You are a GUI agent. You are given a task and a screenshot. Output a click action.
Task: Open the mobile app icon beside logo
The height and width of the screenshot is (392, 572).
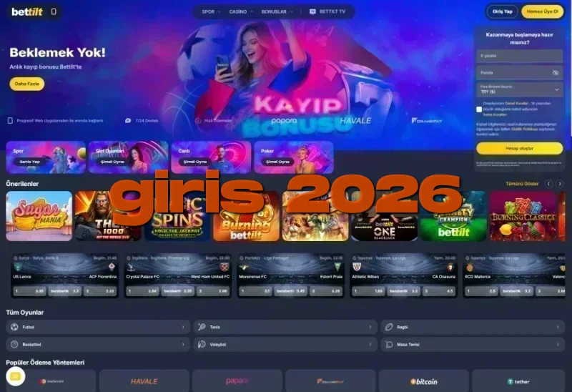click(54, 11)
